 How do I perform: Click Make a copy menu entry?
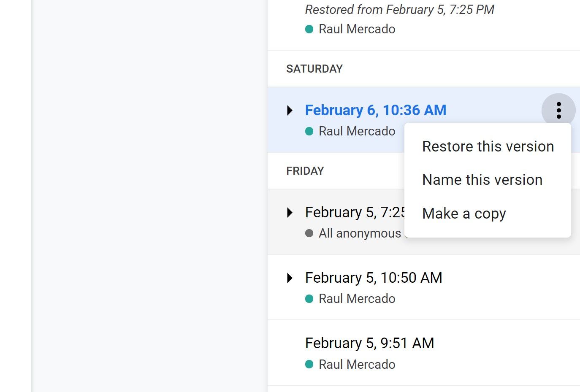pos(464,214)
